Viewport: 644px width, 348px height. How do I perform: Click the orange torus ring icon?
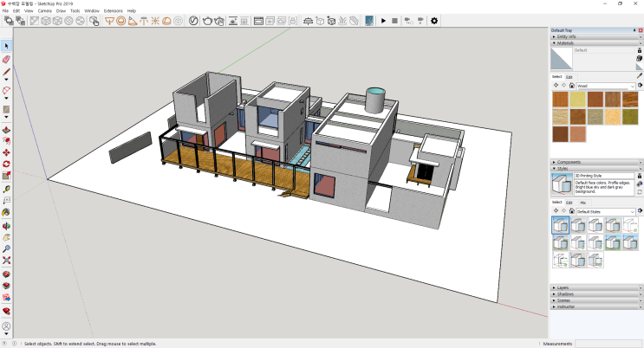120,21
